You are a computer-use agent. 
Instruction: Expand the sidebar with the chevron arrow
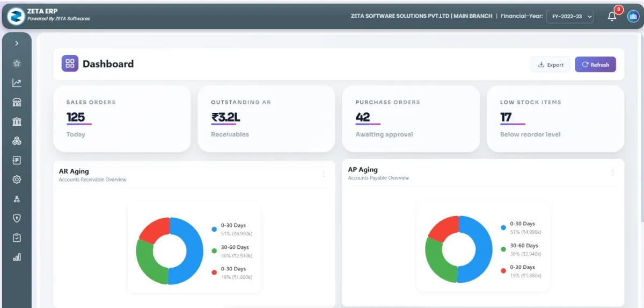17,43
